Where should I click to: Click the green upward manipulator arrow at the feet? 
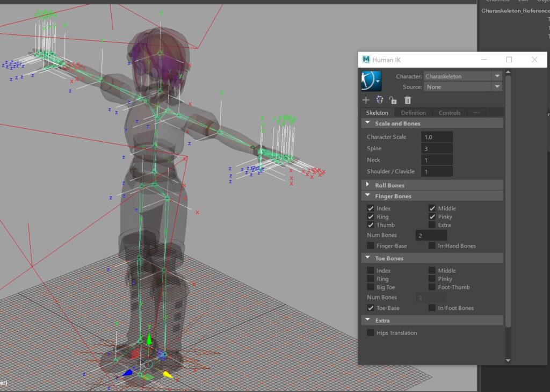click(149, 339)
